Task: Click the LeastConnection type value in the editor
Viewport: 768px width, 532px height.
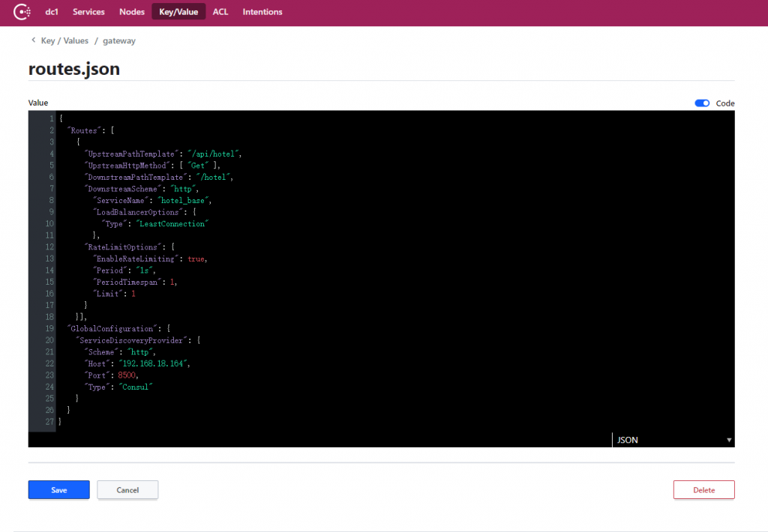Action: click(x=171, y=223)
